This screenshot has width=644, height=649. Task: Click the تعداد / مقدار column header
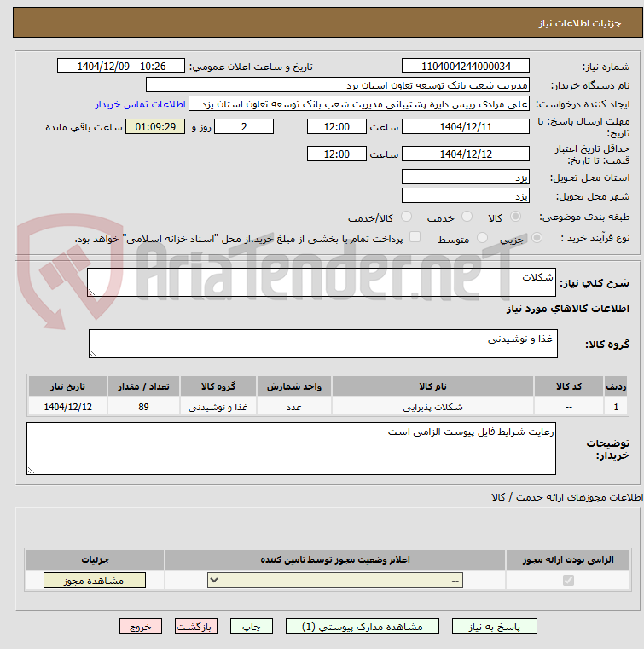143,386
